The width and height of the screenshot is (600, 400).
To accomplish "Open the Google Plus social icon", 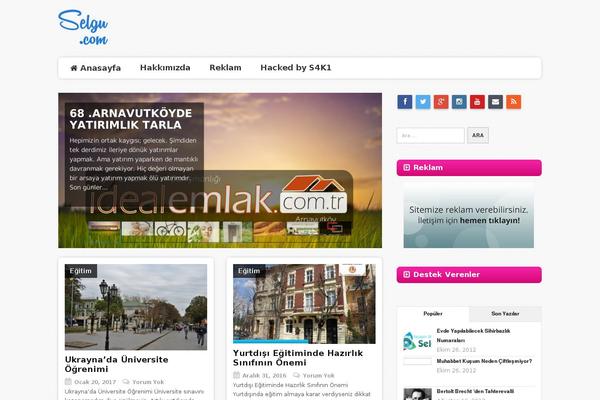I will coord(441,102).
